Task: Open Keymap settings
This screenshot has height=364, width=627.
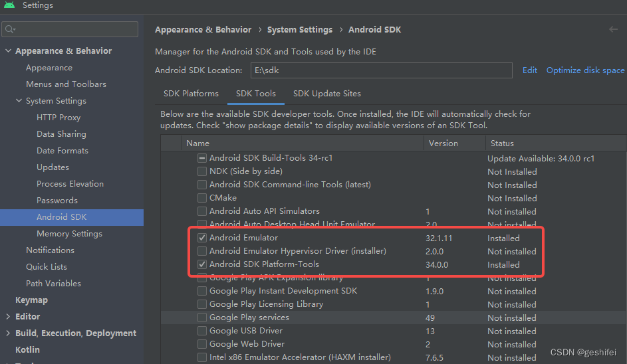Action: click(x=31, y=300)
